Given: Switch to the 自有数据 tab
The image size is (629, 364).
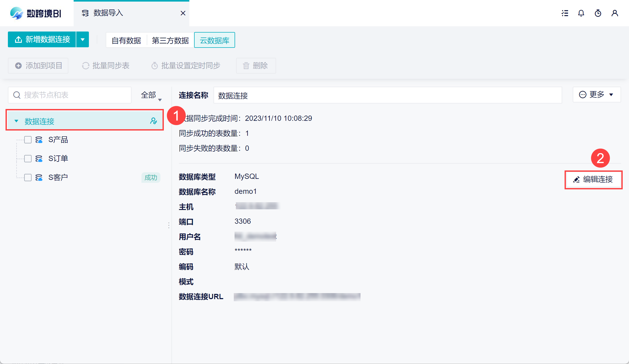Looking at the screenshot, I should click(126, 40).
